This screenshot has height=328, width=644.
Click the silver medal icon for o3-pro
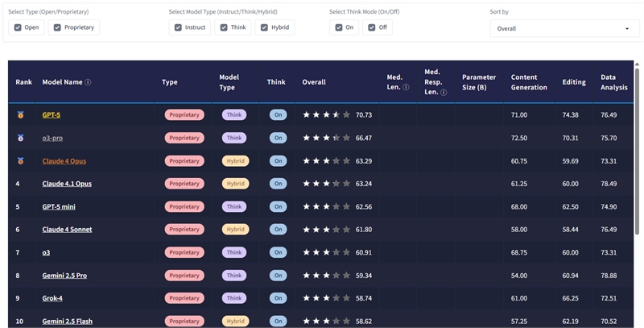[21, 138]
